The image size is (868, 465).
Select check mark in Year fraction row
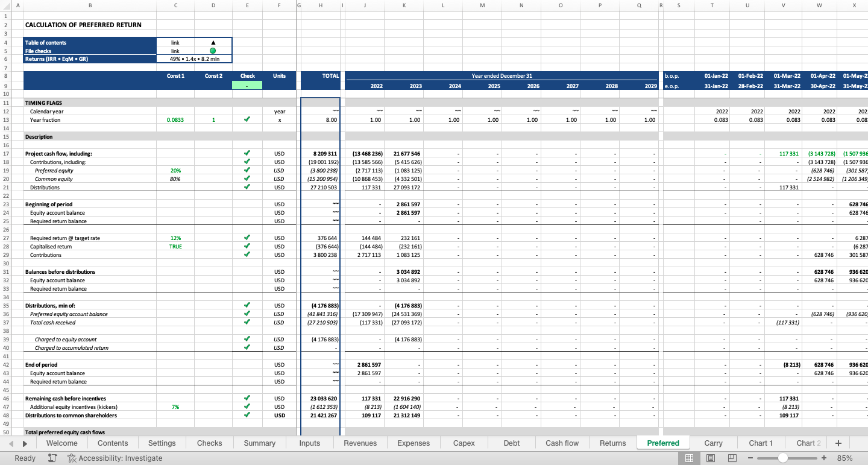point(247,120)
